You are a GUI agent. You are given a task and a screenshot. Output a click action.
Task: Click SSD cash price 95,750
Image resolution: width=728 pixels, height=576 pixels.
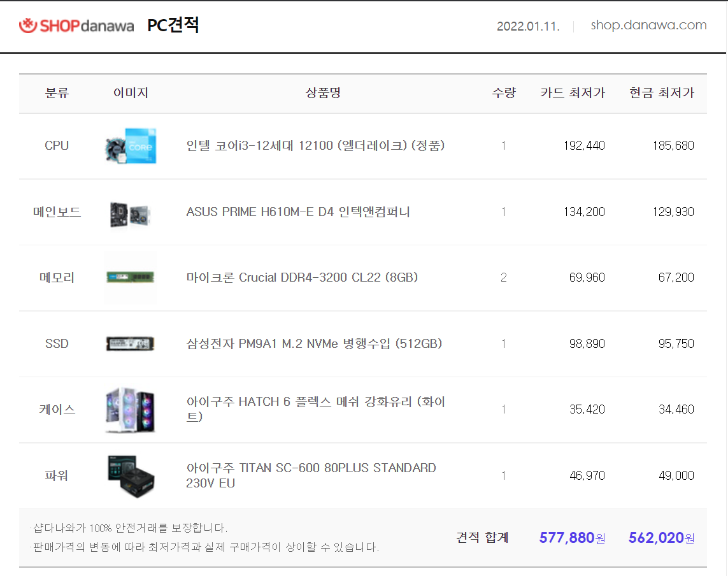point(676,343)
